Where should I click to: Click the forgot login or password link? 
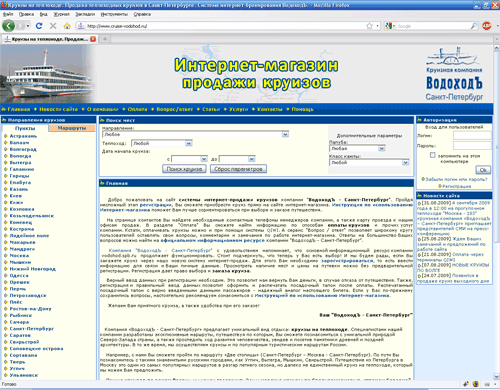pos(456,179)
